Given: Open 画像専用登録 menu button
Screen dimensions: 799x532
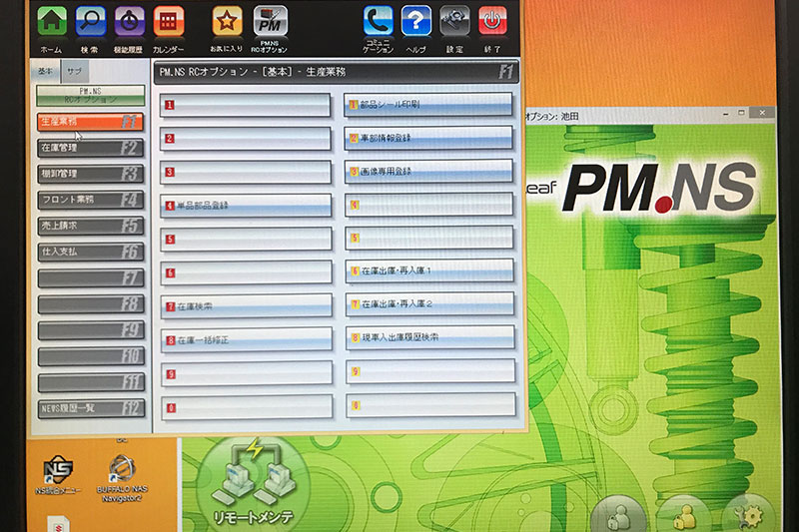Looking at the screenshot, I should pyautogui.click(x=429, y=172).
